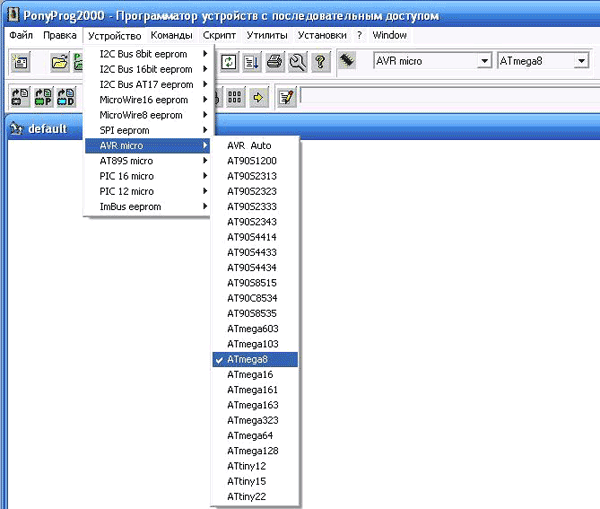The height and width of the screenshot is (509, 600).
Task: Click the PonyProg2000 title bar app icon
Action: (13, 15)
